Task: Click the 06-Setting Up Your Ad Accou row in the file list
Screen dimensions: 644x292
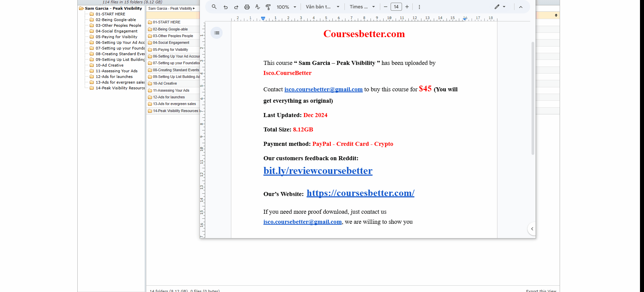Action: tap(173, 56)
